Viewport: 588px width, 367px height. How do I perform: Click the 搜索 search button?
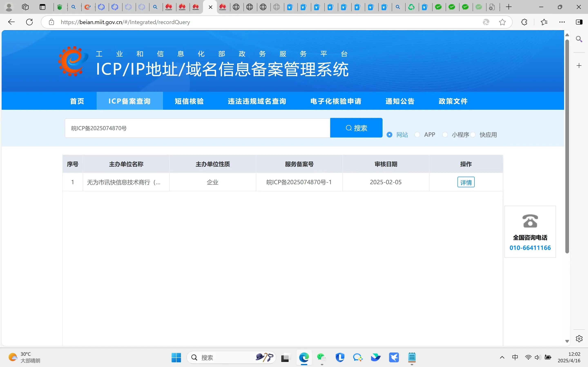[356, 128]
